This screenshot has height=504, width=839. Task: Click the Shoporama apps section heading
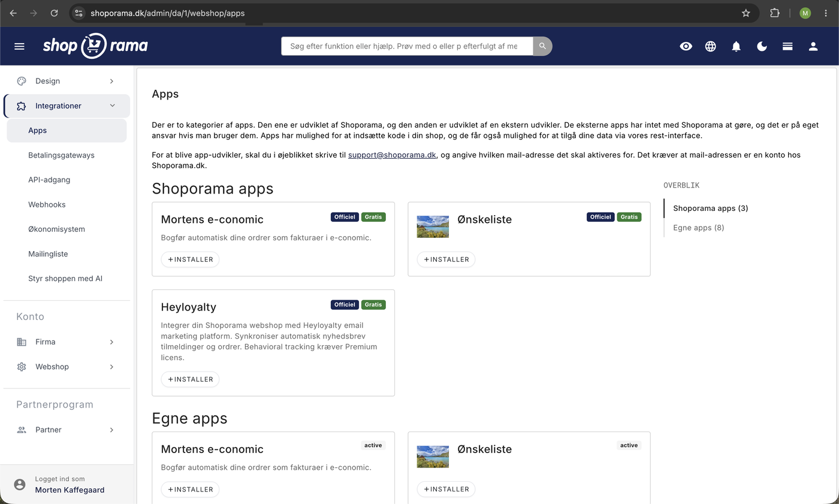pyautogui.click(x=213, y=189)
